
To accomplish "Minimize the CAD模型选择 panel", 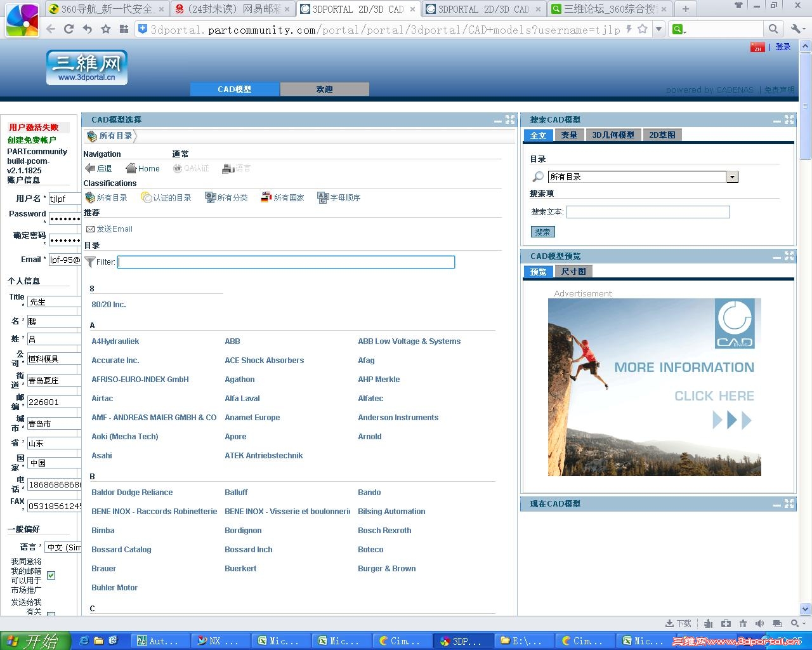I will click(x=498, y=120).
